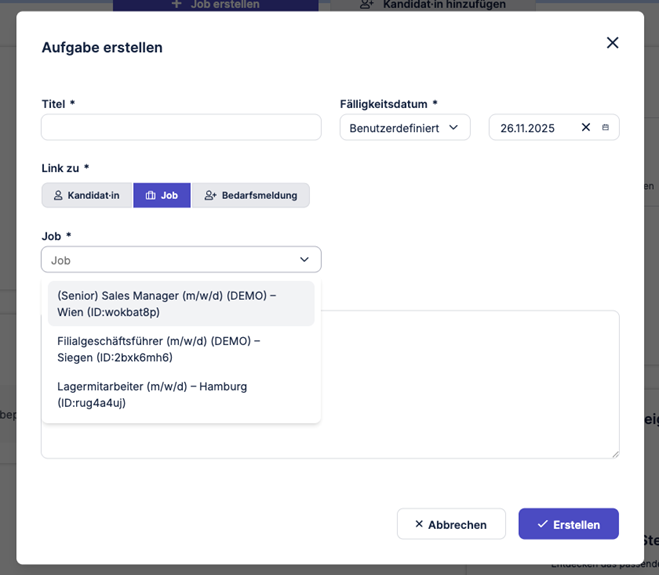Click the Kandidat·in hinzufügen button behind dialog
Image resolution: width=659 pixels, height=575 pixels.
click(x=432, y=5)
